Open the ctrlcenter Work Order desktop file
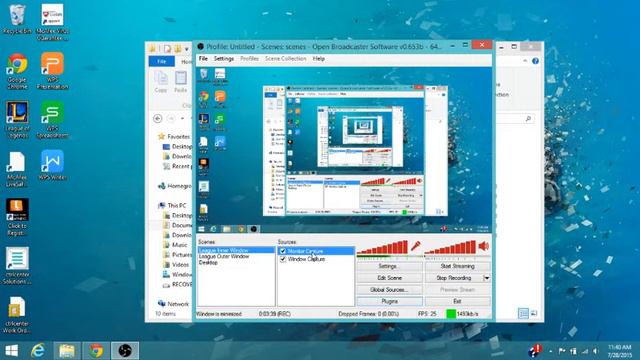This screenshot has height=360, width=640. click(x=17, y=315)
